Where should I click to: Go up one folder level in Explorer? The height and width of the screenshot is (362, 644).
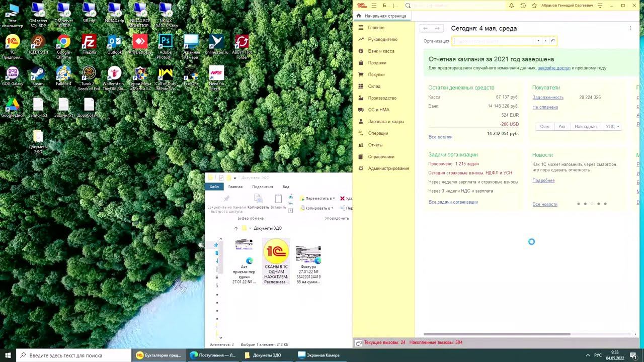click(x=236, y=228)
